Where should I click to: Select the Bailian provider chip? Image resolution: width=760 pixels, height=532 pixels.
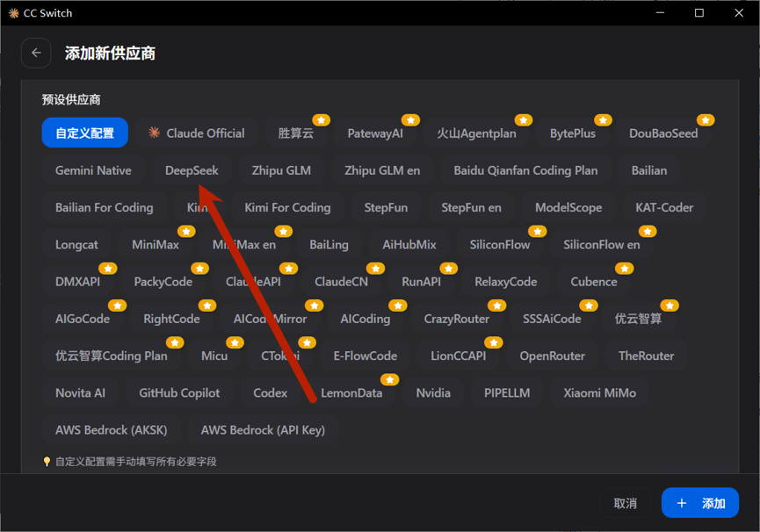point(649,170)
